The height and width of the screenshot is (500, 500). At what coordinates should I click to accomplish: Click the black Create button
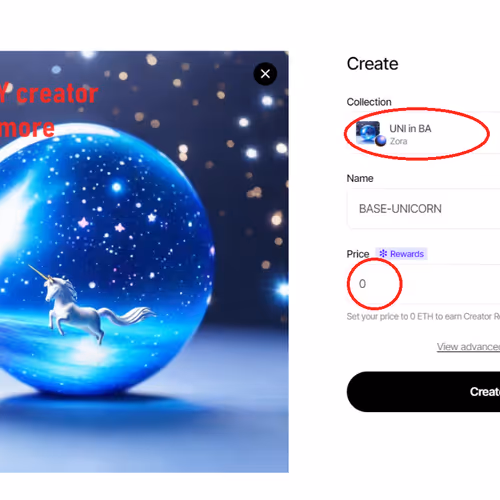(x=423, y=392)
